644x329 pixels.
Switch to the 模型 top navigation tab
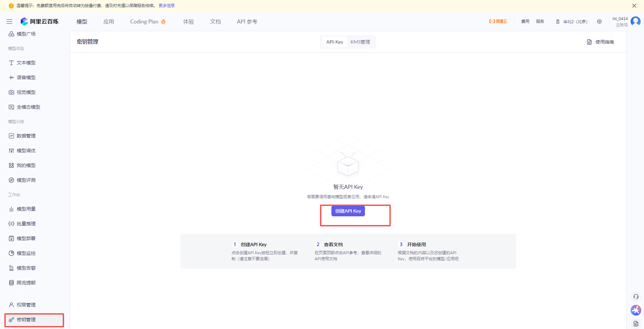click(x=82, y=21)
